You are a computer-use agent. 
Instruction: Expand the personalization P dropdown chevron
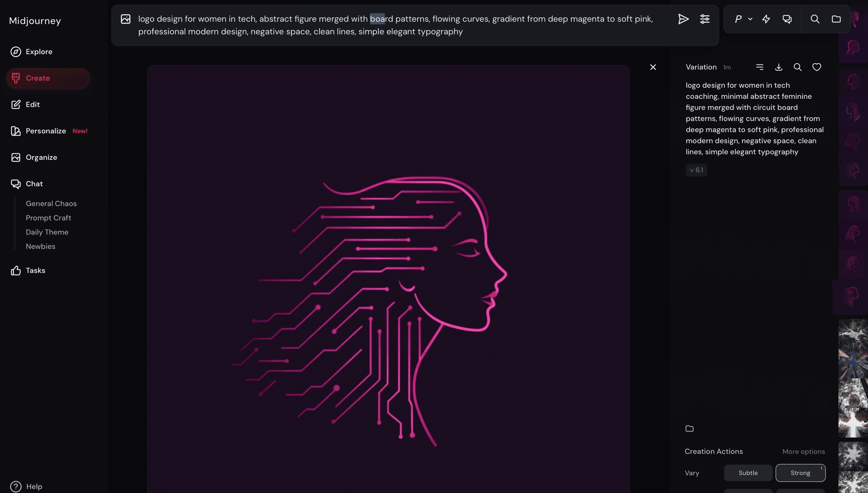coord(750,19)
